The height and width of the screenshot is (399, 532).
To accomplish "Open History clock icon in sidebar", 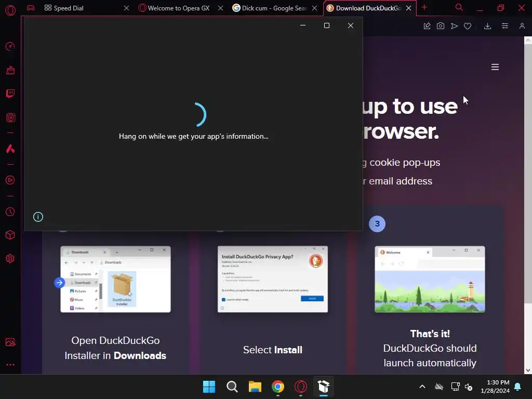I will point(10,212).
